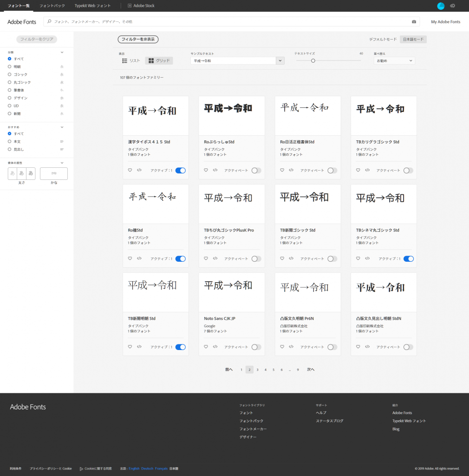This screenshot has width=469, height=476.
Task: Switch language to English in footer
Action: (x=134, y=469)
